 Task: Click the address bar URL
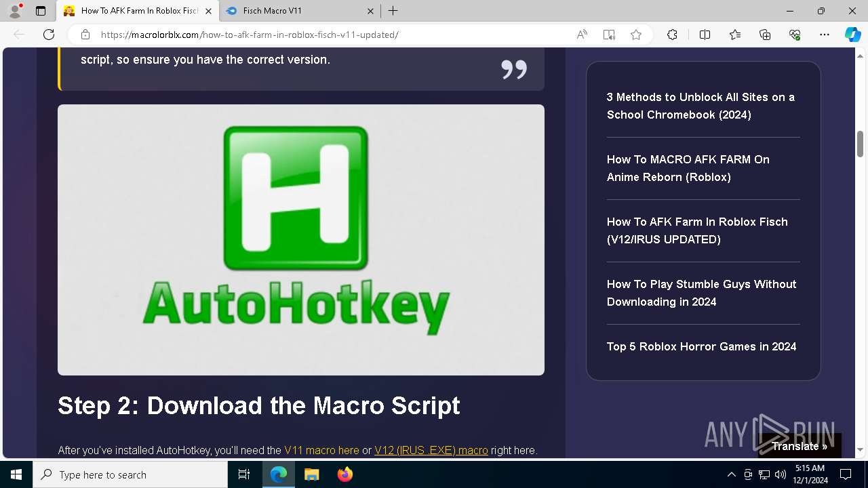click(250, 35)
